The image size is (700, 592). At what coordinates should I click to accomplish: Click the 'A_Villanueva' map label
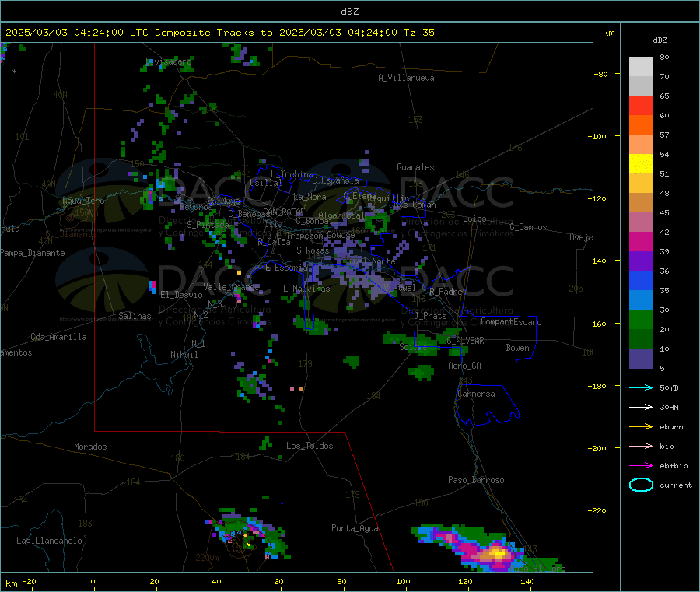(406, 78)
